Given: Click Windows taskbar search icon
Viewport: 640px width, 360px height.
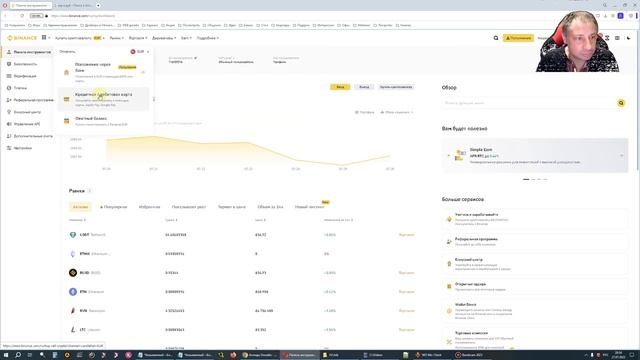Looking at the screenshot, I should click(x=18, y=355).
